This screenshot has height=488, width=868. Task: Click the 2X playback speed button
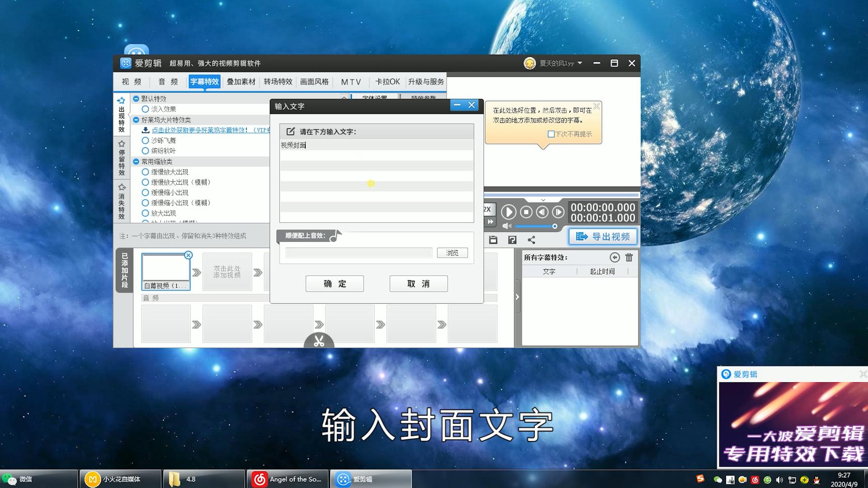pos(488,209)
